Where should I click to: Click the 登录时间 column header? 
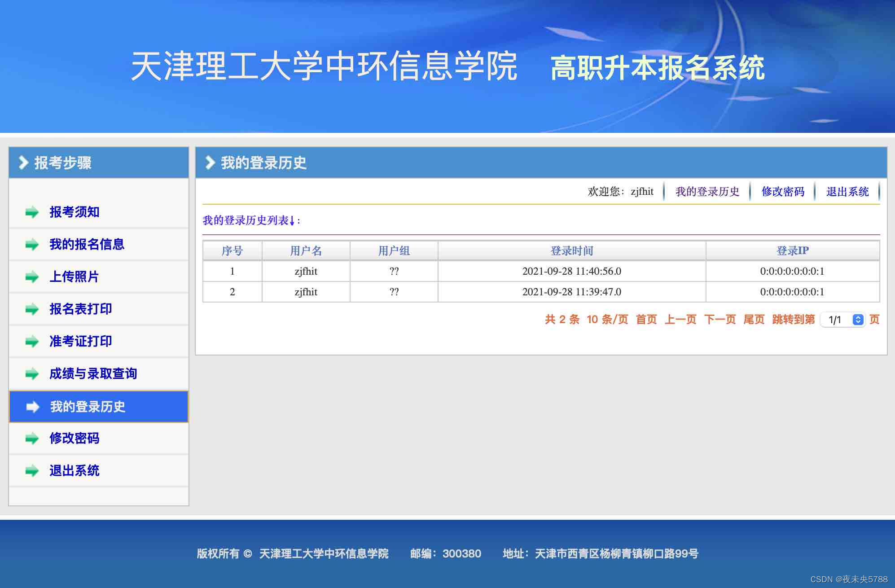click(572, 250)
